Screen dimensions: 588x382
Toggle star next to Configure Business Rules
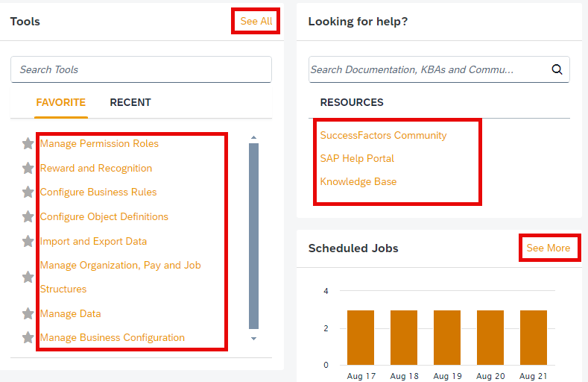[x=28, y=192]
